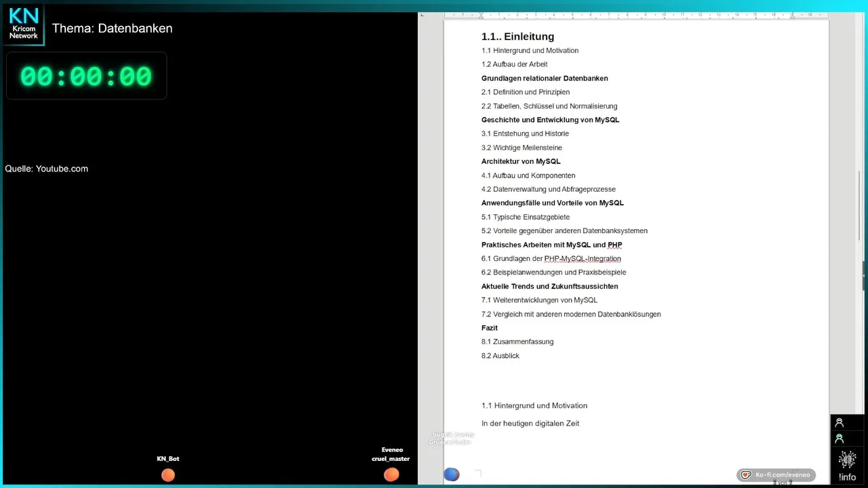Click '4.1 Aufbau und Komponenten' line
Viewport: 868px width, 488px height.
coord(528,176)
